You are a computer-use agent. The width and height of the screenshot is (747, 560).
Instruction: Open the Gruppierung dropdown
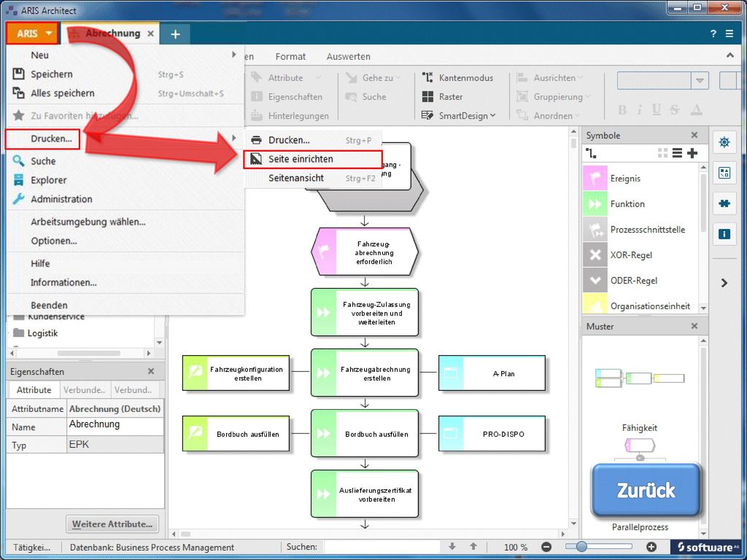[553, 97]
